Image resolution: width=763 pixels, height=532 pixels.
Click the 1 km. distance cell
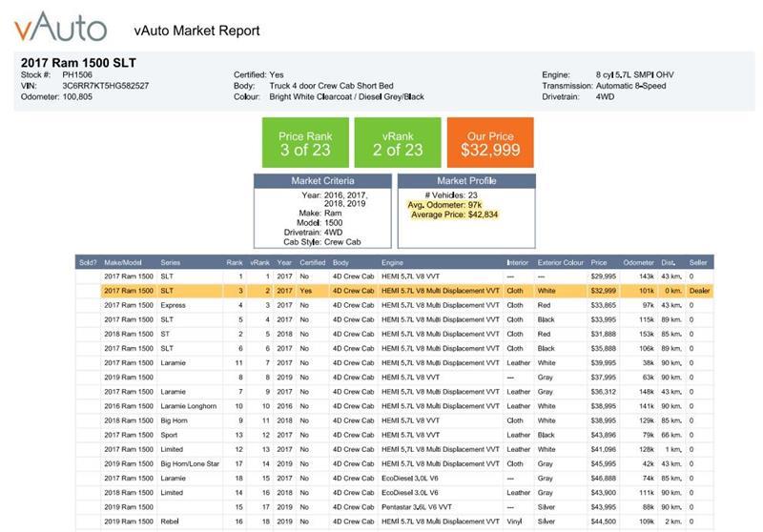tap(673, 449)
